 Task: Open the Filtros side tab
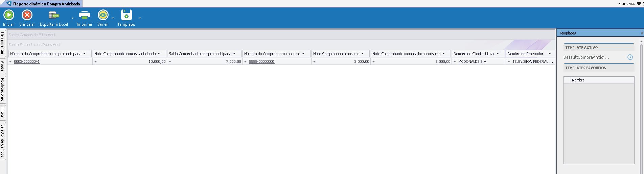(x=3, y=113)
